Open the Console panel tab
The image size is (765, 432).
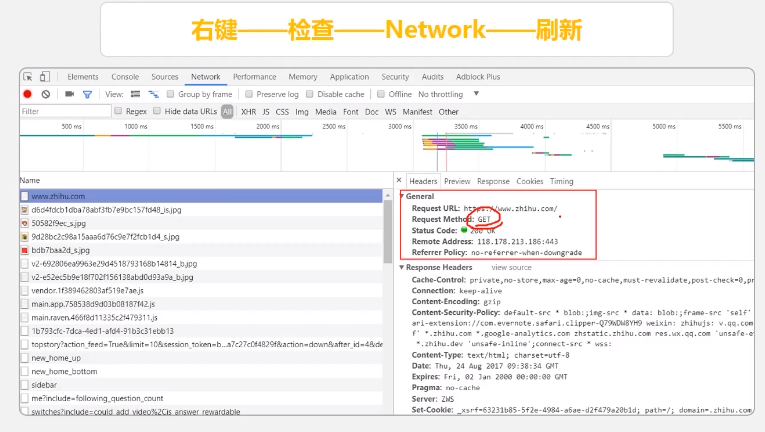pos(125,77)
